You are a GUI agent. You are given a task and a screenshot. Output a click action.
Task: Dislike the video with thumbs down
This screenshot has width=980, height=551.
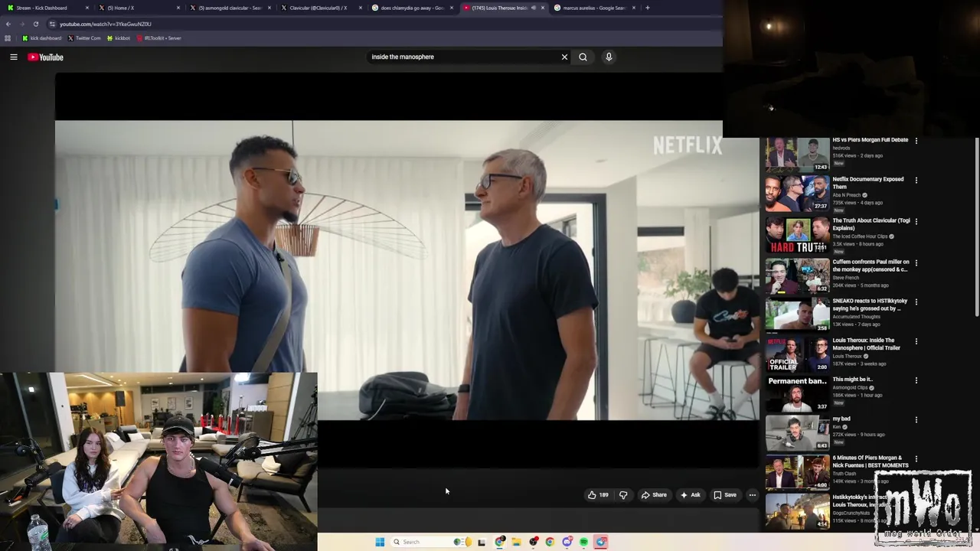623,495
